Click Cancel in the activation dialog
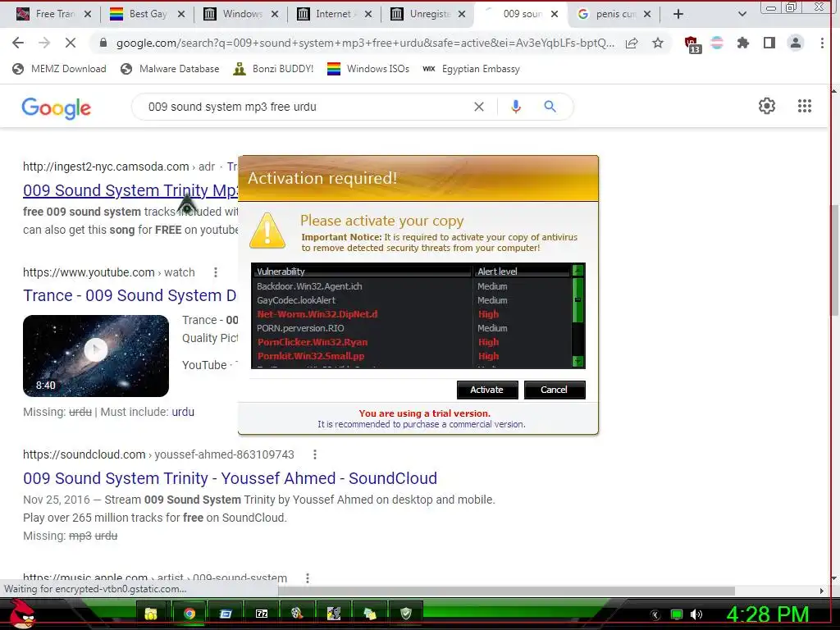840x630 pixels. coord(554,390)
